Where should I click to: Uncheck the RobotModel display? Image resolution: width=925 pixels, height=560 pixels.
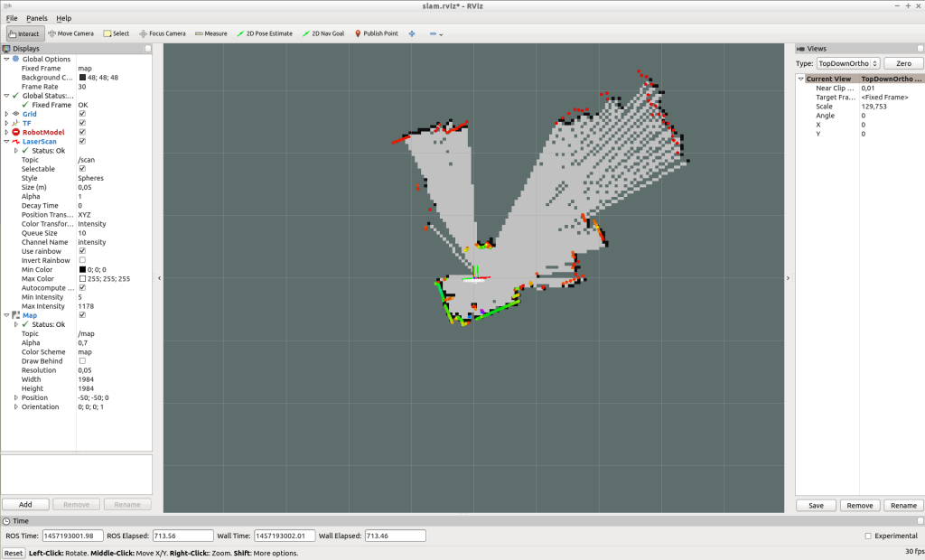82,132
